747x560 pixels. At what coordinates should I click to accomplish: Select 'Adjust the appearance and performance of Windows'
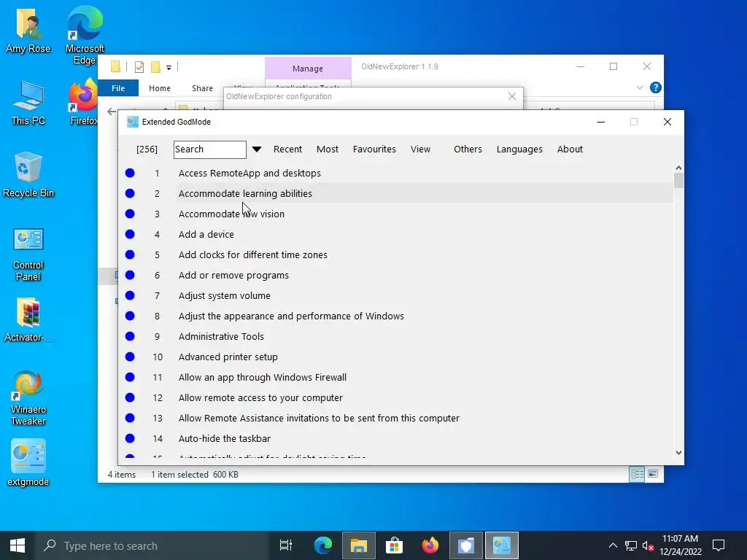(x=291, y=316)
